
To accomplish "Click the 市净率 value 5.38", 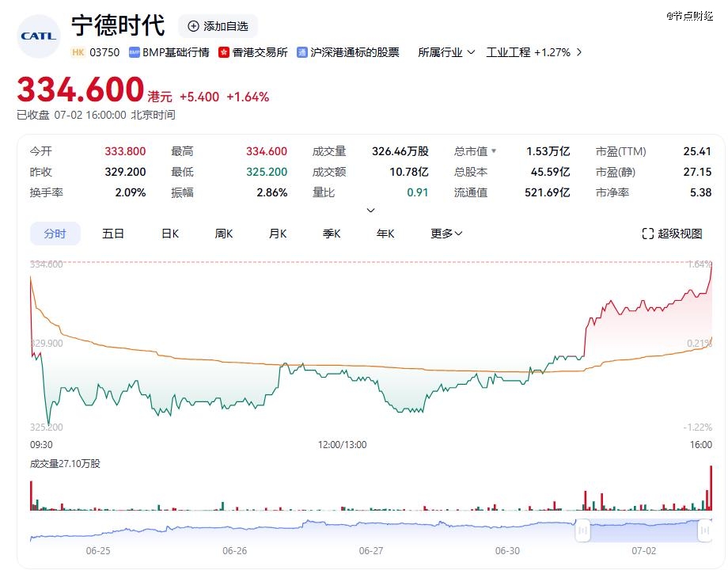I will (700, 192).
